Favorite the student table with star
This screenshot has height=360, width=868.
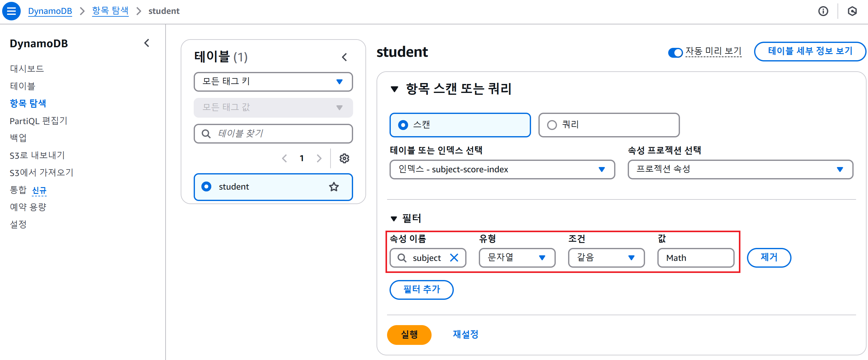click(x=334, y=187)
